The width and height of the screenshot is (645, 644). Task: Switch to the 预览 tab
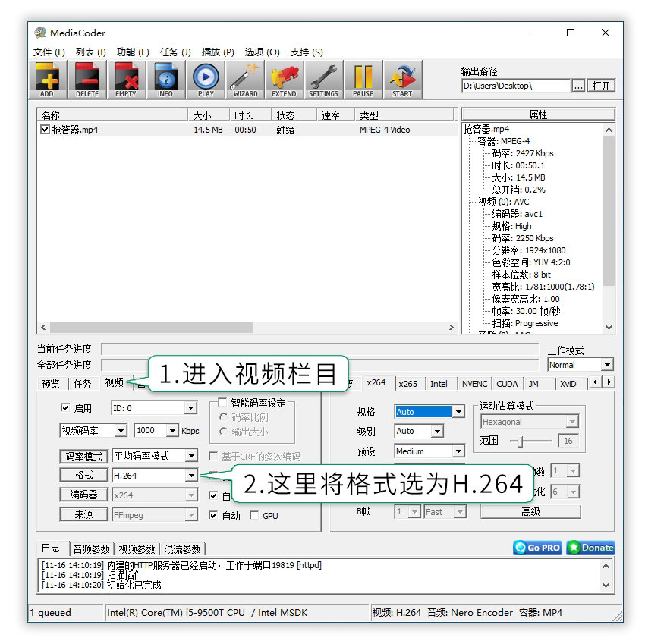click(51, 384)
